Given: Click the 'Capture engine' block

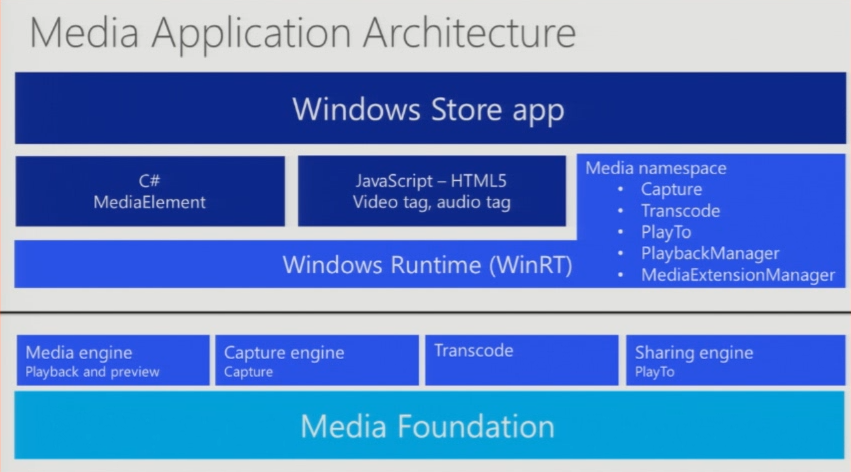Looking at the screenshot, I should coord(317,360).
